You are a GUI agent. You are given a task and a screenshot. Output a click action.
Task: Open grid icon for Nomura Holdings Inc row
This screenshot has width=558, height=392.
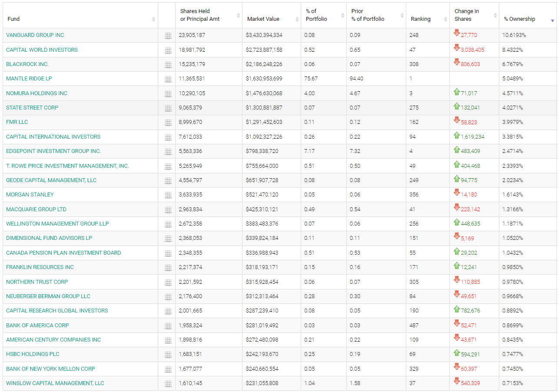168,94
